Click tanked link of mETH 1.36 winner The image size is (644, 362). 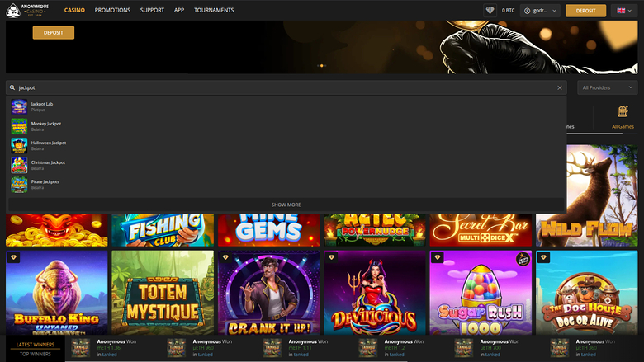109,355
